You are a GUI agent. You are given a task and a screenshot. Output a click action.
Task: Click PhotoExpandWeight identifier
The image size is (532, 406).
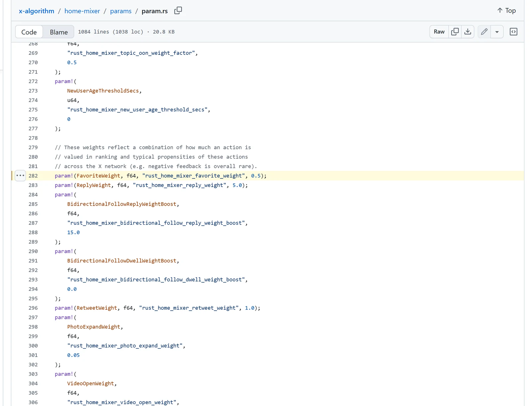click(x=94, y=327)
